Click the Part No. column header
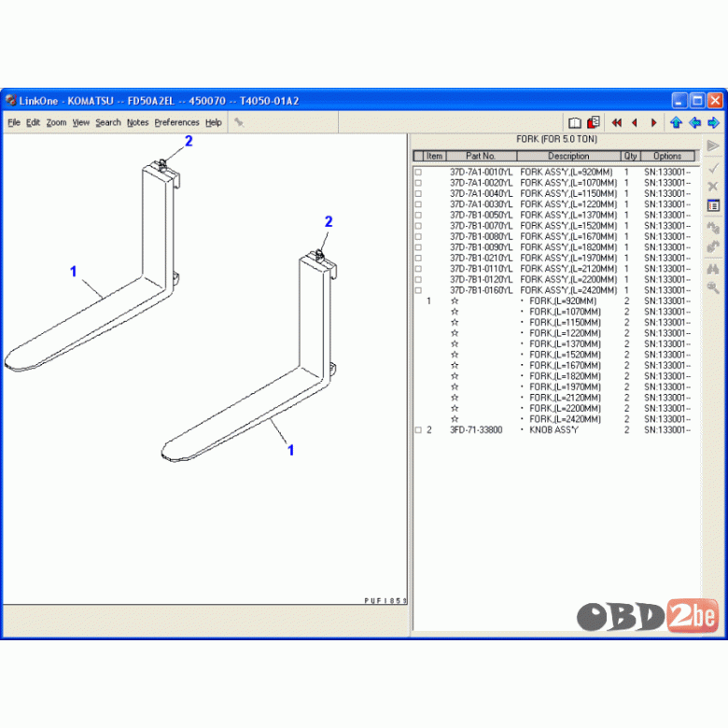The width and height of the screenshot is (728, 728). click(481, 156)
